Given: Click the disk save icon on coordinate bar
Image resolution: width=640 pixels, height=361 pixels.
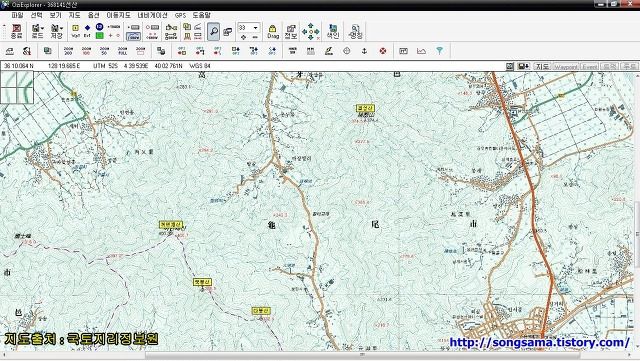Looking at the screenshot, I should [x=523, y=66].
